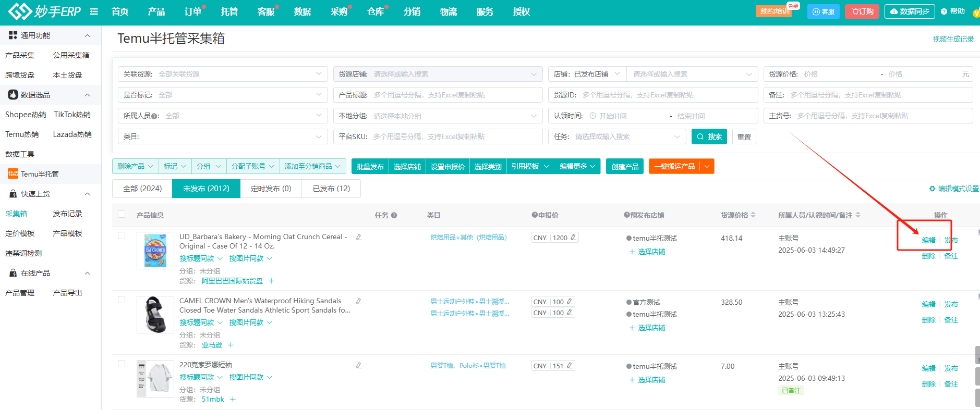Sort by 所属人员/认领时间/备注 arrows
980x410 pixels.
point(858,215)
